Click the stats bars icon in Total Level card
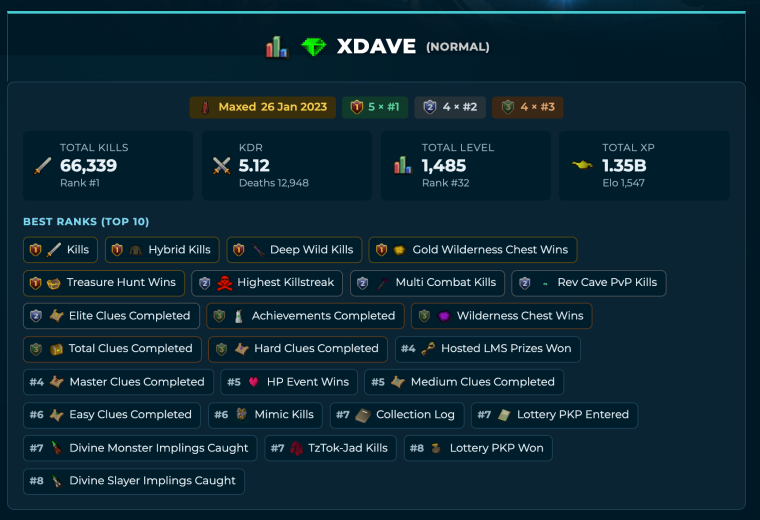The width and height of the screenshot is (760, 520). [403, 165]
